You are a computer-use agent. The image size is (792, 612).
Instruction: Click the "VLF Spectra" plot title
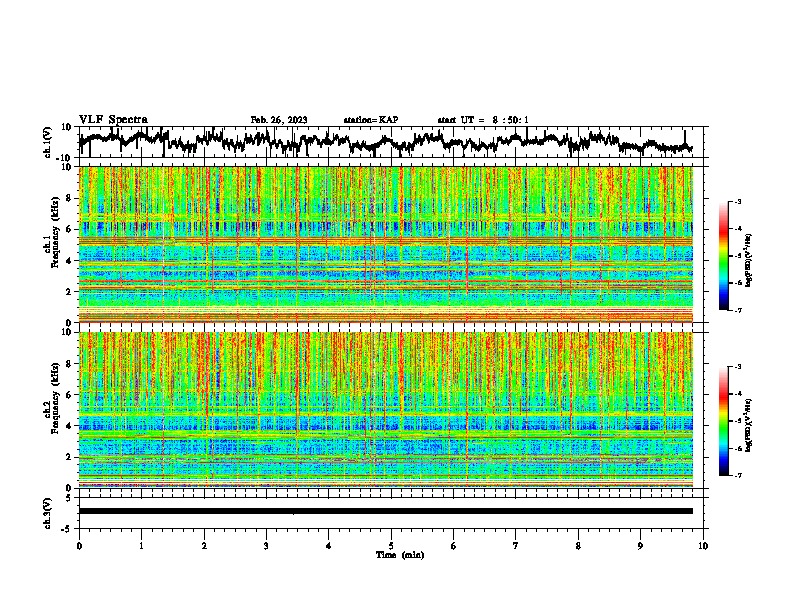113,120
